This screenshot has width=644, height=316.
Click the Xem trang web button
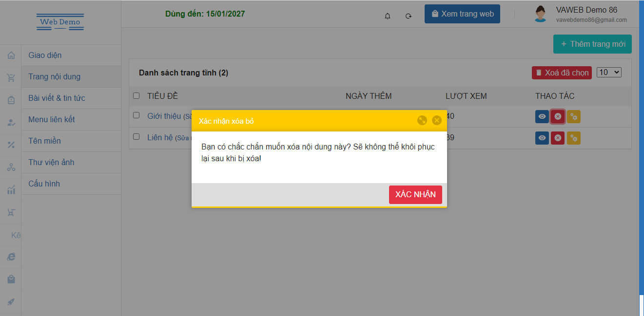click(x=462, y=14)
